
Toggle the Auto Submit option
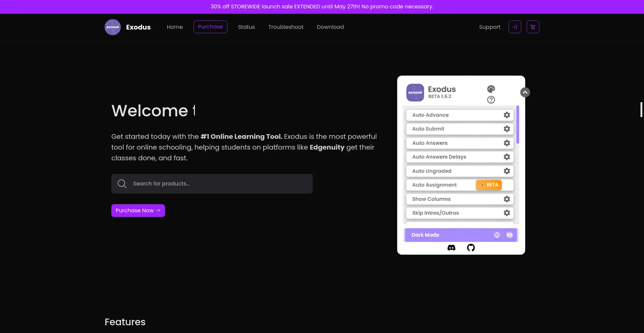(x=460, y=129)
